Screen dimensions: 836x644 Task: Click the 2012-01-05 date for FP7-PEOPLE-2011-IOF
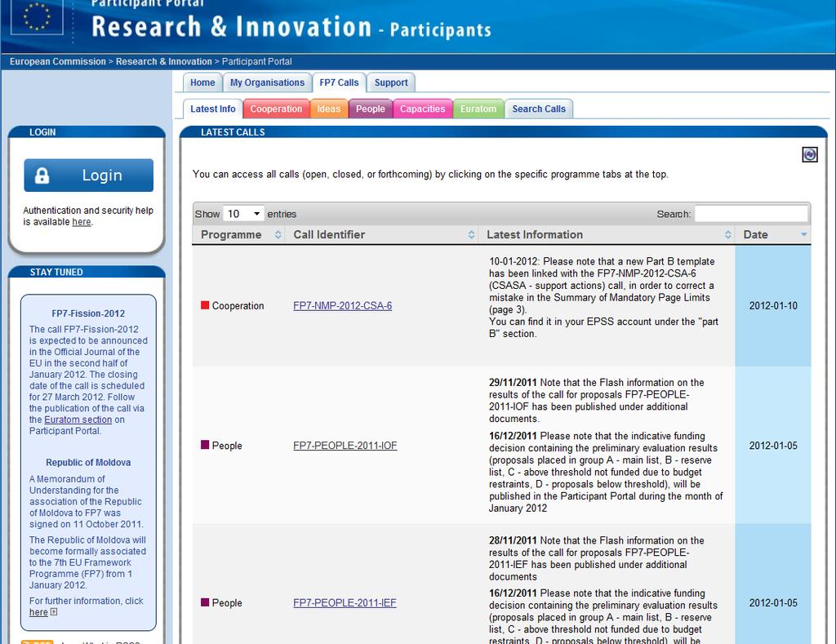pyautogui.click(x=773, y=445)
